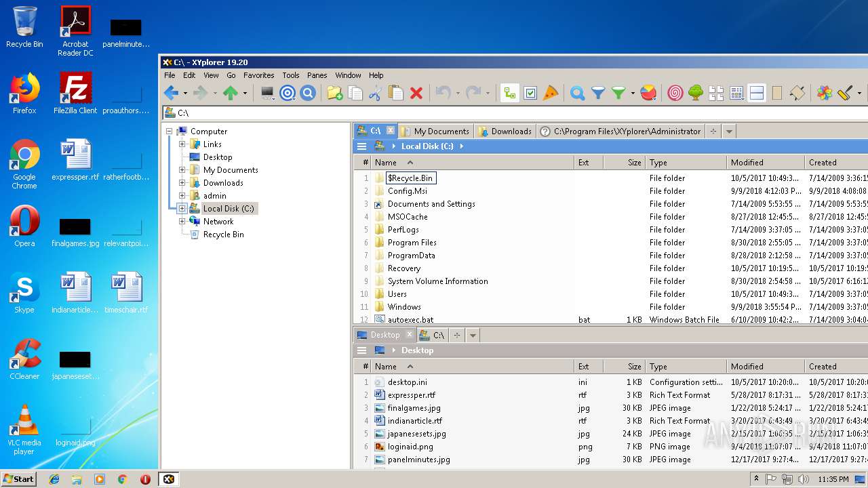This screenshot has width=868, height=488.
Task: Click the colorful flower color filters icon
Action: coord(824,94)
